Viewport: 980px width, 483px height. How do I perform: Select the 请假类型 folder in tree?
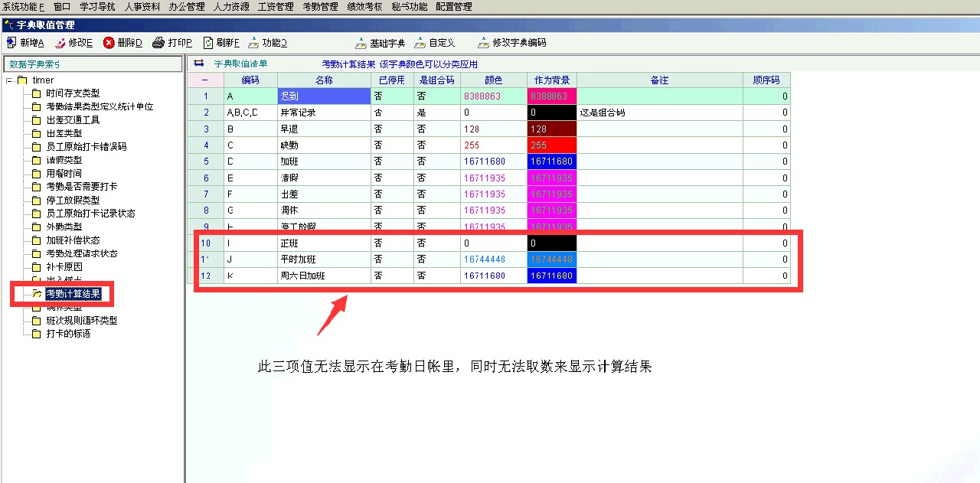click(63, 160)
